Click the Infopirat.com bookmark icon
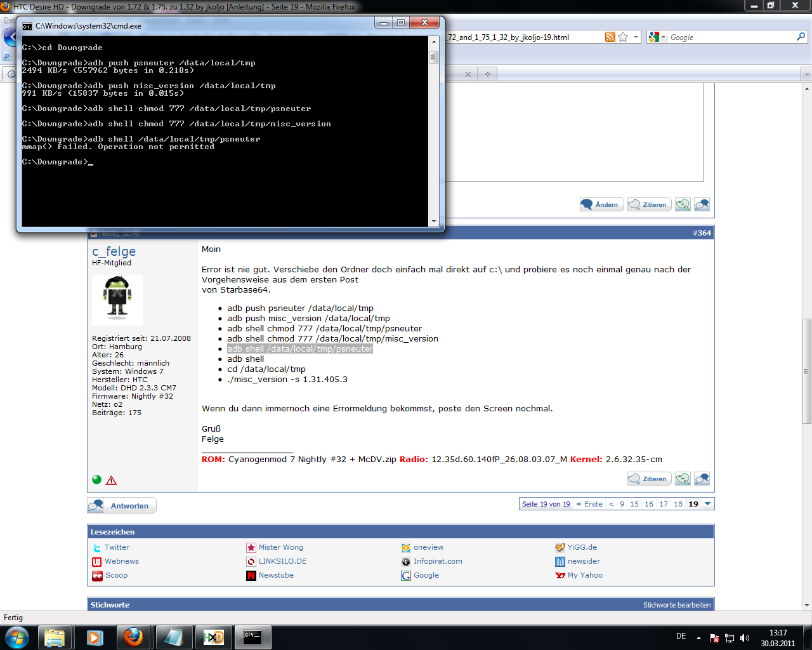This screenshot has width=812, height=650. pos(406,561)
